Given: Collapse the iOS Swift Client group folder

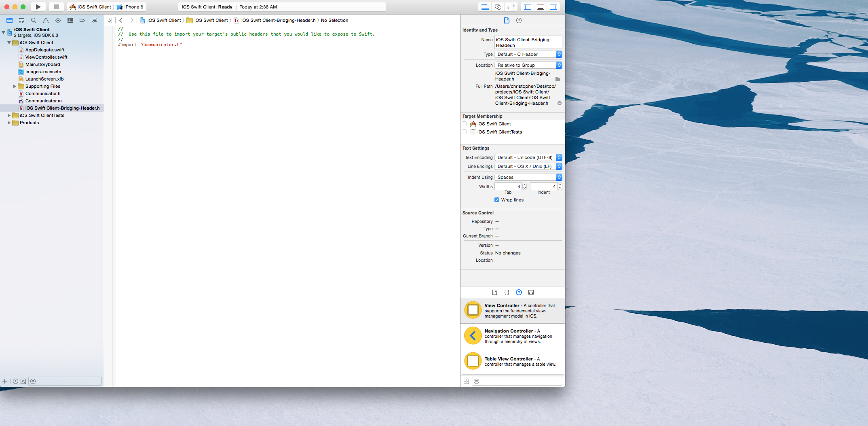Looking at the screenshot, I should [9, 42].
